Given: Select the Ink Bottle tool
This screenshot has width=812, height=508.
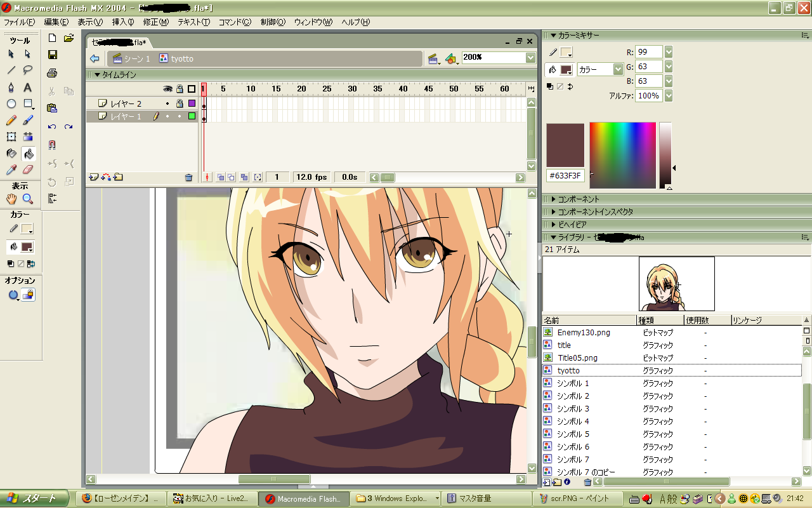Looking at the screenshot, I should tap(11, 153).
